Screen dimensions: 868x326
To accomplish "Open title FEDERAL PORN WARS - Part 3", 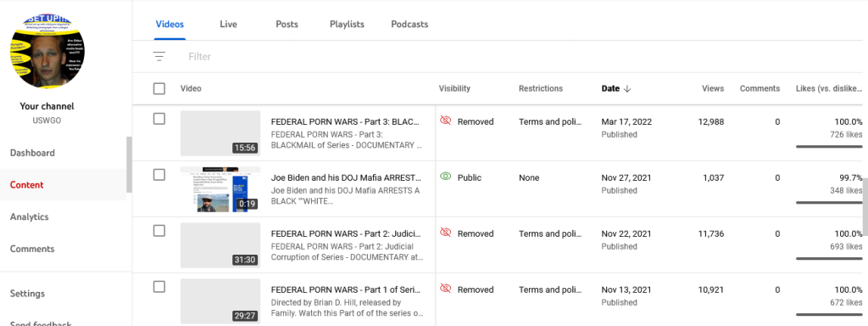I will 346,122.
